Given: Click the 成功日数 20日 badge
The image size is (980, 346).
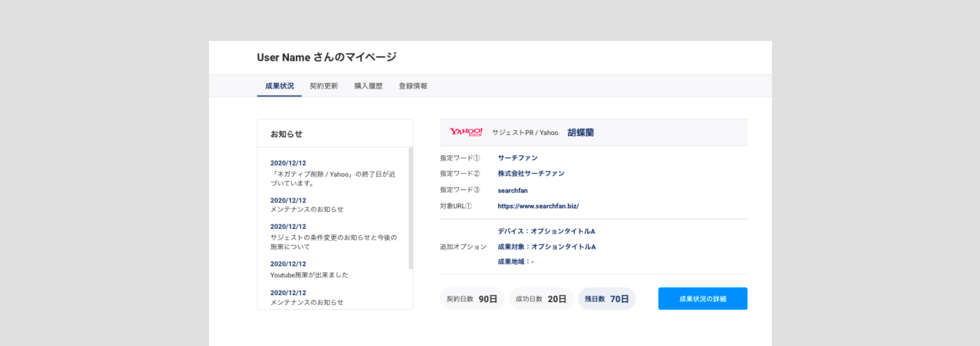Looking at the screenshot, I should (541, 299).
